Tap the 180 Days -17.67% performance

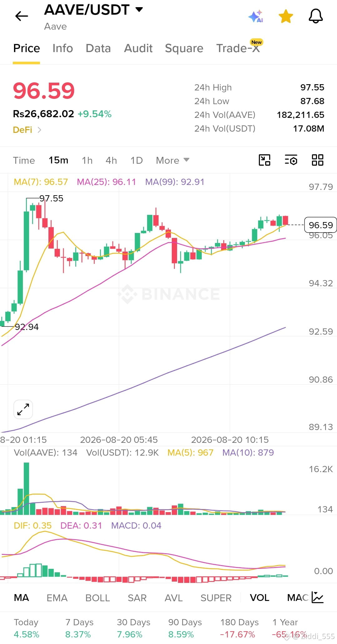pyautogui.click(x=240, y=628)
